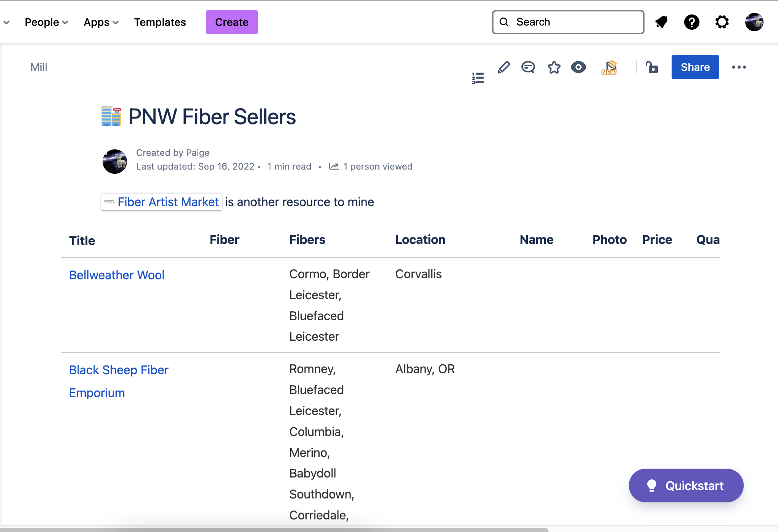This screenshot has width=778, height=532.
Task: Star this page as favorite
Action: point(554,67)
